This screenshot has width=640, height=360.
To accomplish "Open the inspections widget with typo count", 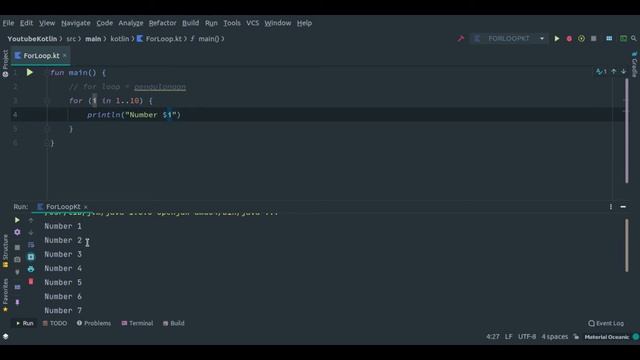I will (x=601, y=71).
